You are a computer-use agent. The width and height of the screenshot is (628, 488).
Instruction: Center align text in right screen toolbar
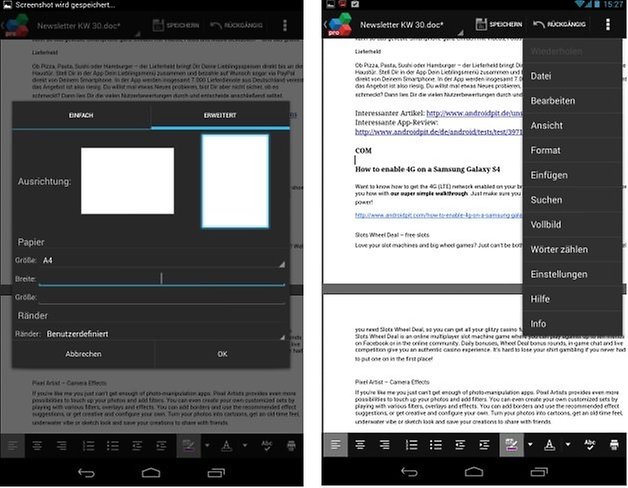click(360, 445)
